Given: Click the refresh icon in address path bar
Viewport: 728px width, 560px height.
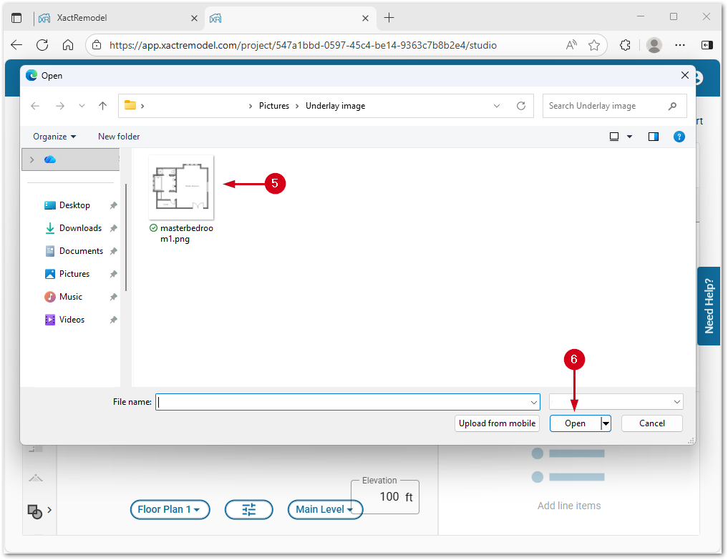Looking at the screenshot, I should coord(521,106).
